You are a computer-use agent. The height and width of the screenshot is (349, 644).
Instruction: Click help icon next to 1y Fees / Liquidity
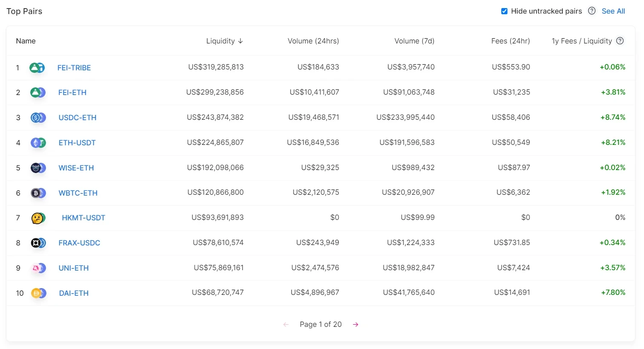[620, 41]
